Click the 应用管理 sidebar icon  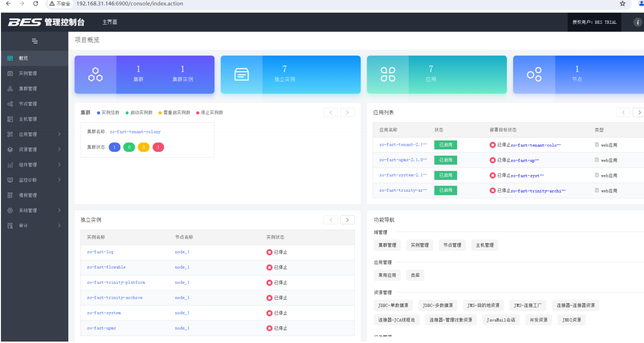coord(10,134)
